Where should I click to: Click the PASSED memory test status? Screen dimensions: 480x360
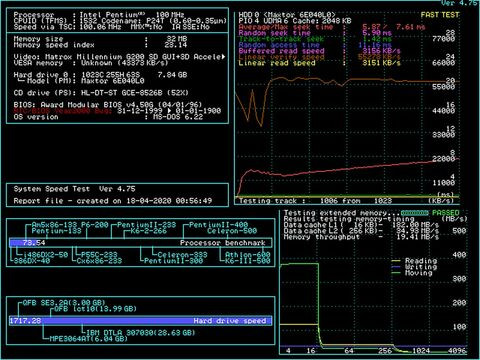point(446,213)
